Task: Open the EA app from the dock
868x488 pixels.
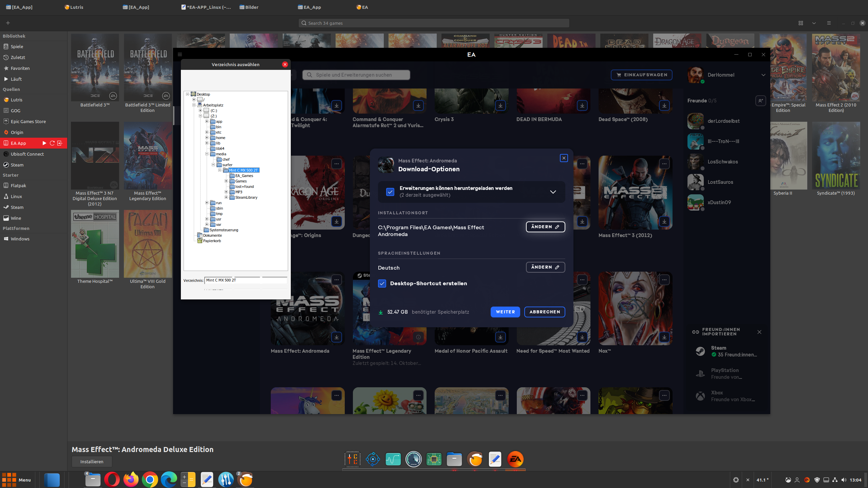Action: click(x=515, y=459)
